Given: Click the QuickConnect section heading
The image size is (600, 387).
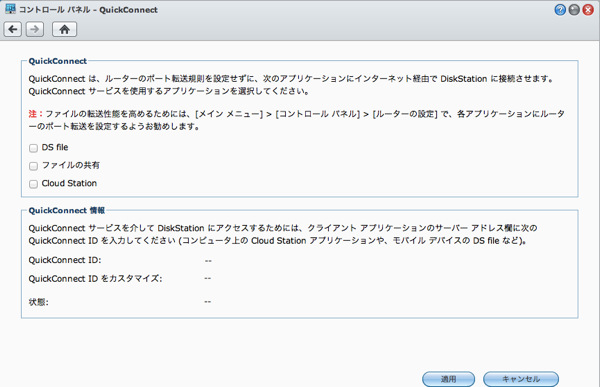Looking at the screenshot, I should point(57,61).
